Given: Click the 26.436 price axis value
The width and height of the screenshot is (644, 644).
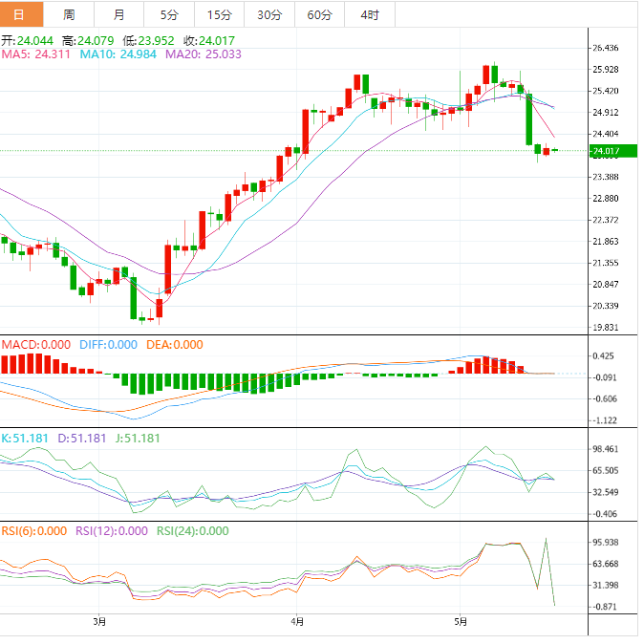Looking at the screenshot, I should (606, 48).
